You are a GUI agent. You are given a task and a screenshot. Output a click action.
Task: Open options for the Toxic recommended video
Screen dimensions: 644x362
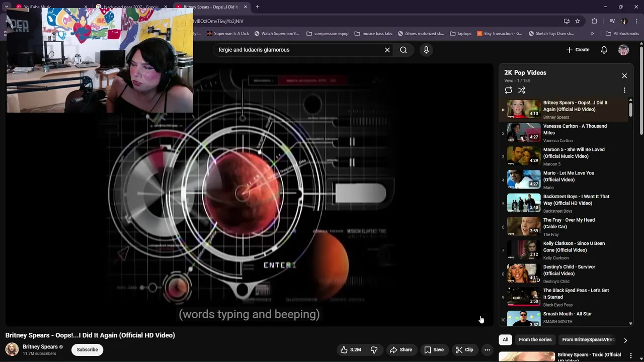(631, 356)
